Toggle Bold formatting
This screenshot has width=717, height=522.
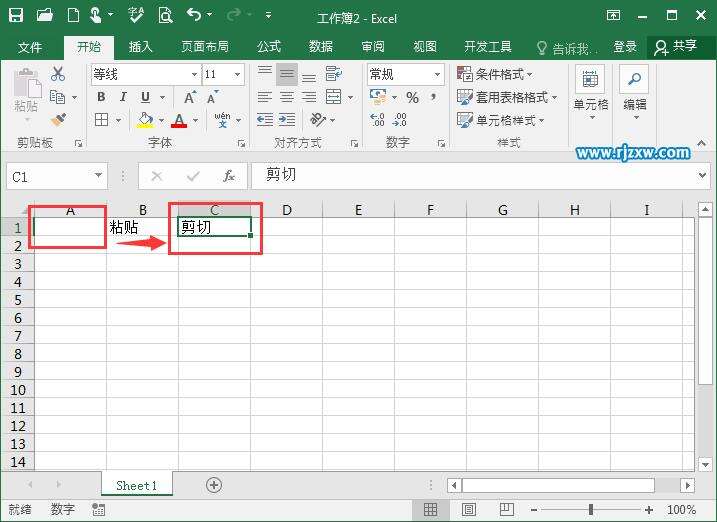[x=101, y=97]
